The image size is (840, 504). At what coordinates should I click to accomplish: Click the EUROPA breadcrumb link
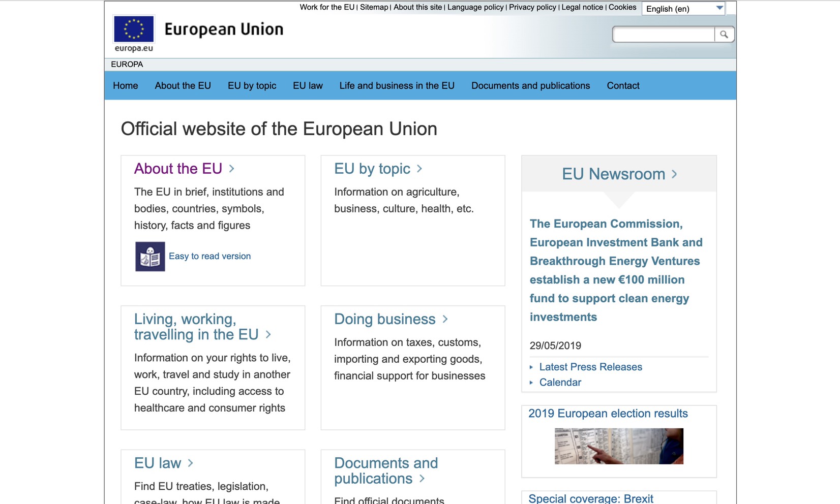[127, 65]
